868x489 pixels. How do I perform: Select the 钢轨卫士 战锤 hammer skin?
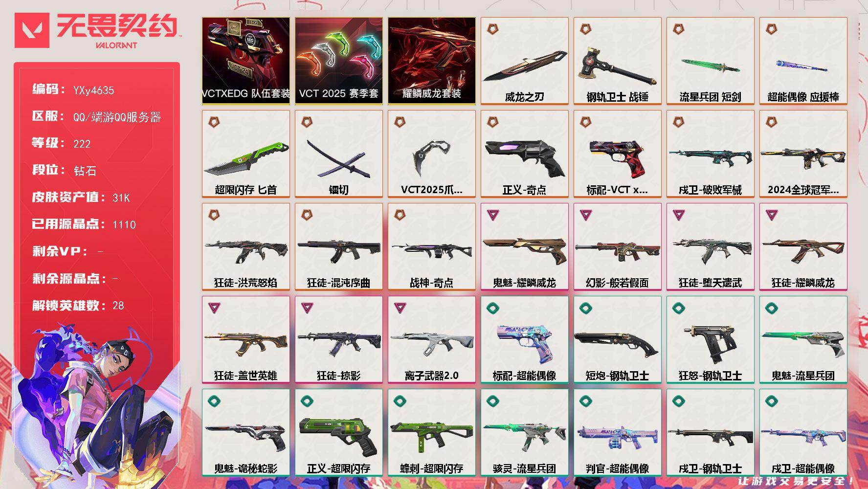[x=617, y=61]
